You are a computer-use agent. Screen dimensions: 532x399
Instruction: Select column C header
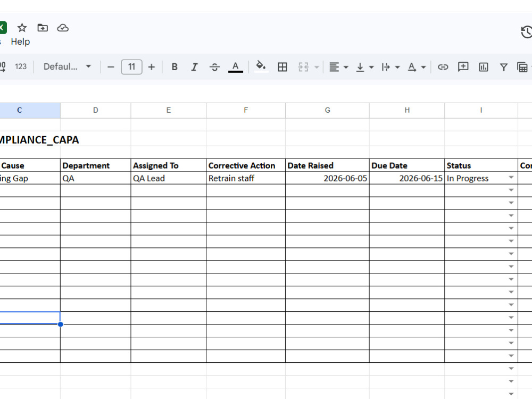30,110
